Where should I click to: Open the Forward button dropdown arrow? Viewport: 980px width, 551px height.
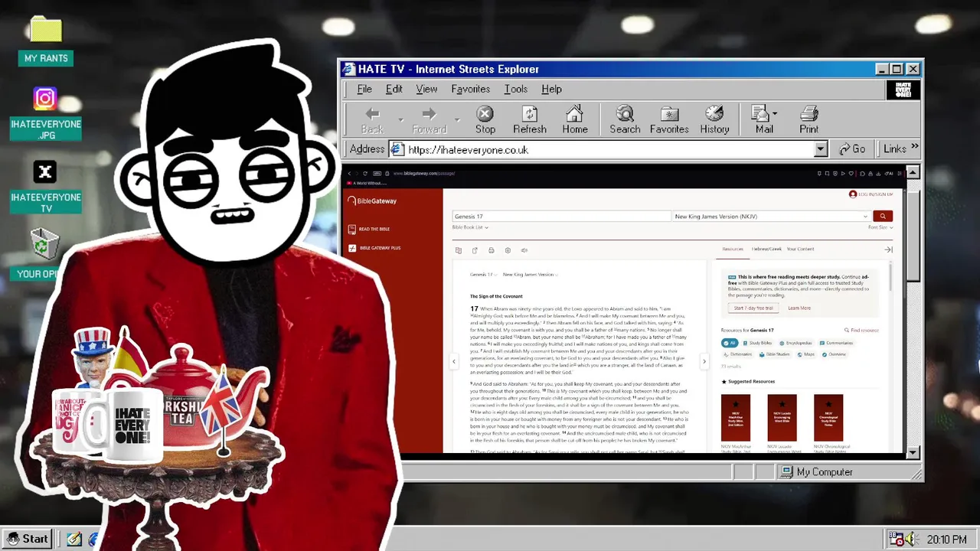coord(457,120)
